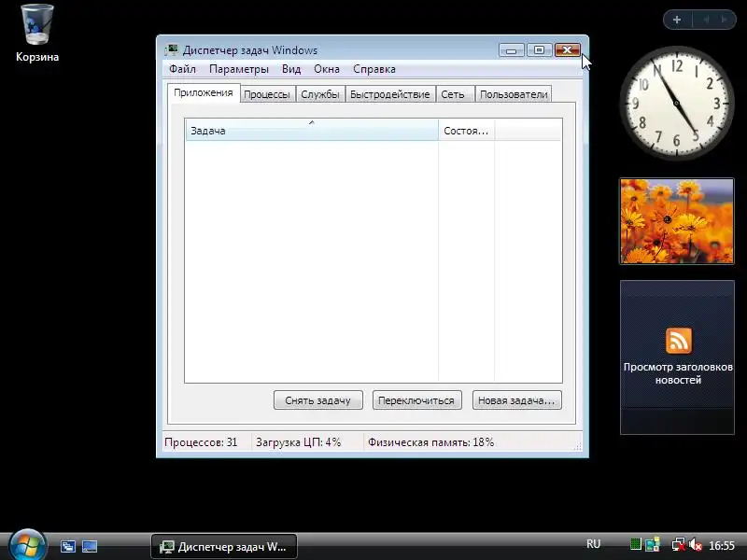
Task: Click the green CPU meter tray icon
Action: (636, 544)
